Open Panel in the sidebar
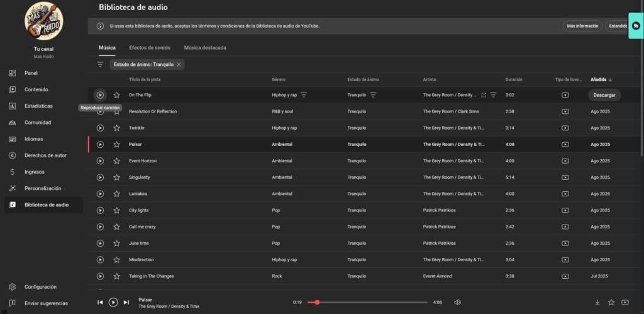Viewport: 644px width, 314px height. pyautogui.click(x=43, y=73)
